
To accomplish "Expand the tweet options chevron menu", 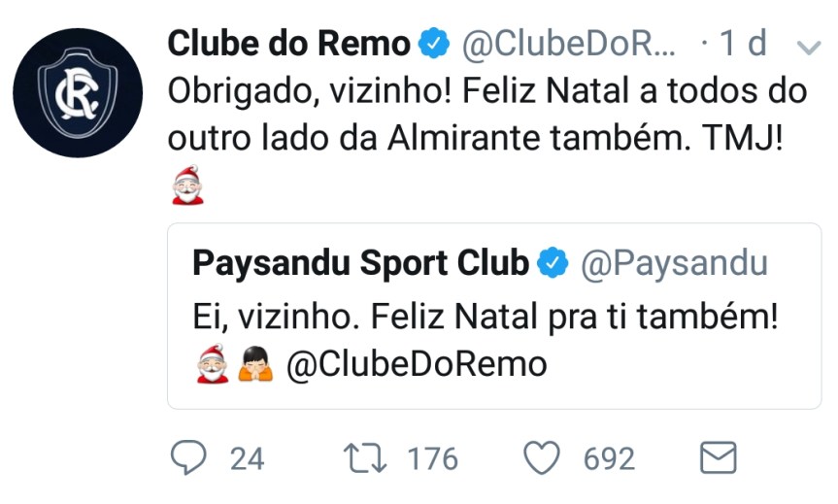I will (x=809, y=48).
